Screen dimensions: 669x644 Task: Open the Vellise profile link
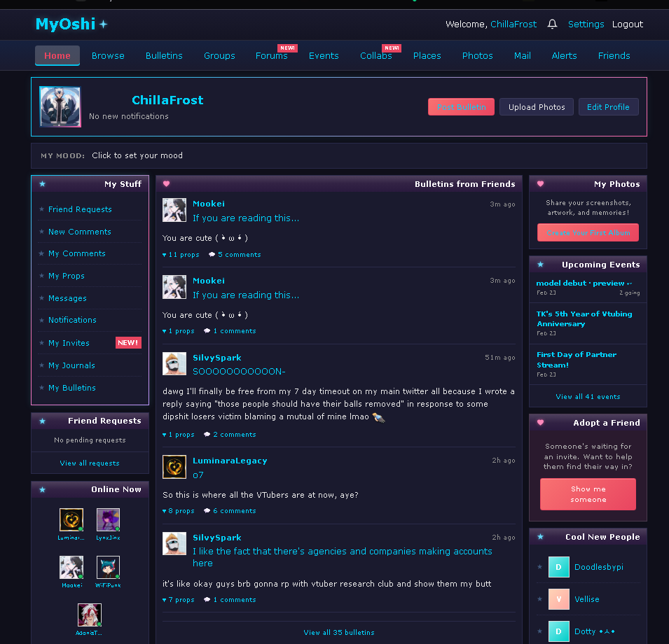[586, 599]
